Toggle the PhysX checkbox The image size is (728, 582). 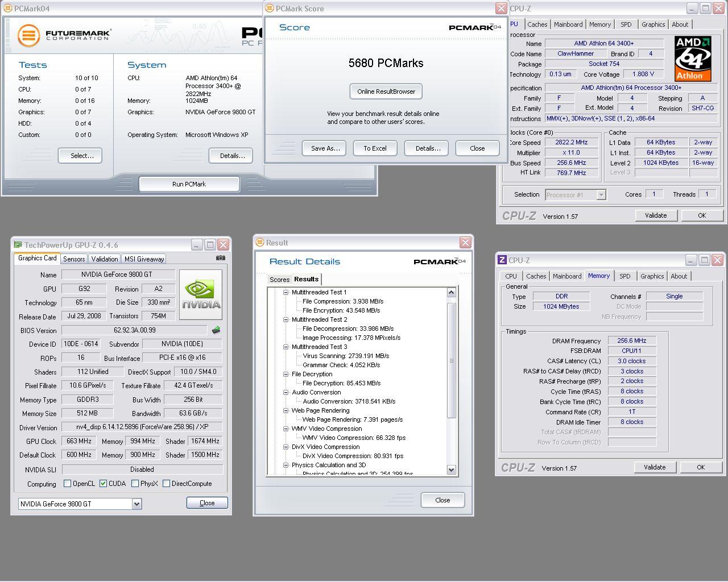point(135,484)
